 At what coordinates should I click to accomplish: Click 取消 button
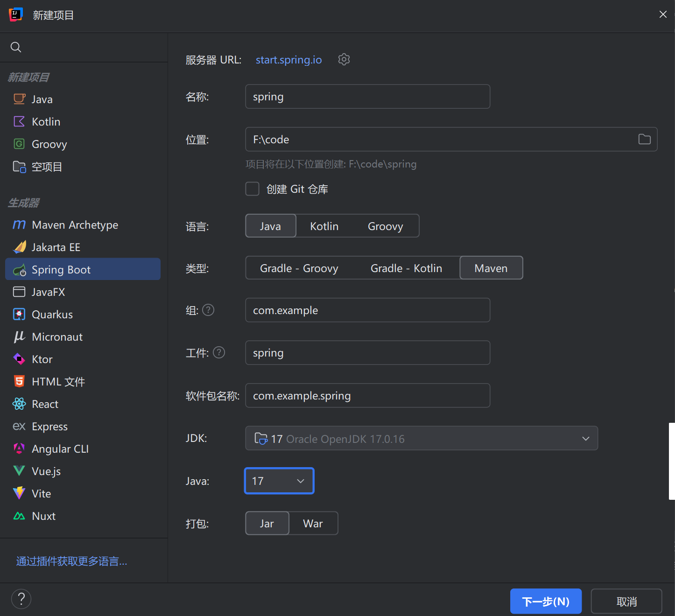pyautogui.click(x=626, y=601)
